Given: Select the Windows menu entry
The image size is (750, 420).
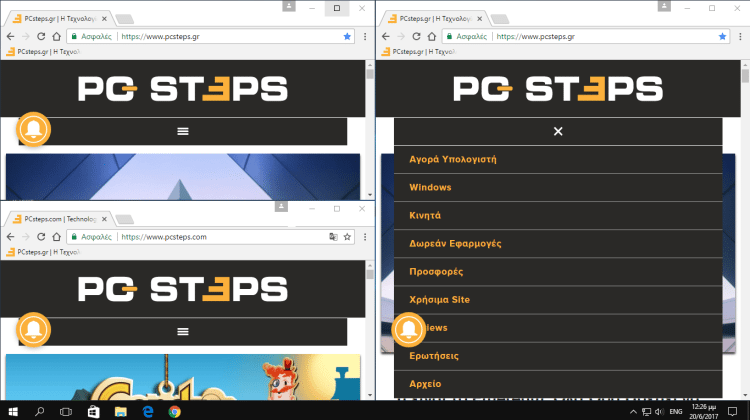Looking at the screenshot, I should pos(430,187).
